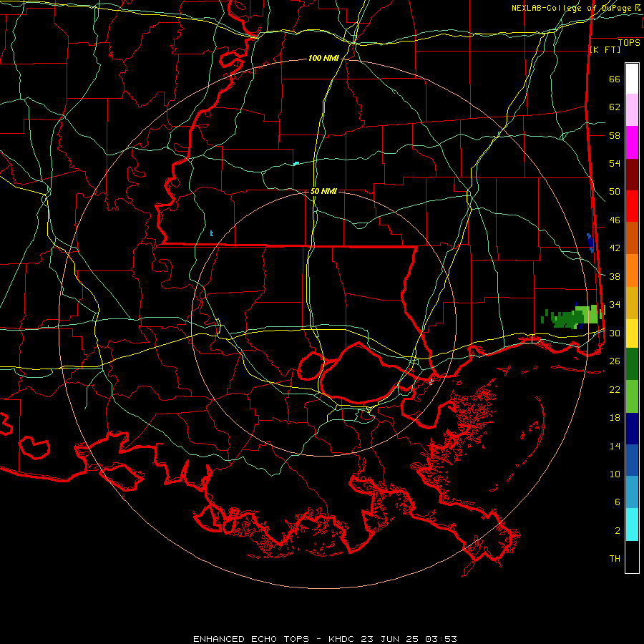The image size is (644, 644).
Task: Click the 42 legend value label
Action: (x=615, y=248)
